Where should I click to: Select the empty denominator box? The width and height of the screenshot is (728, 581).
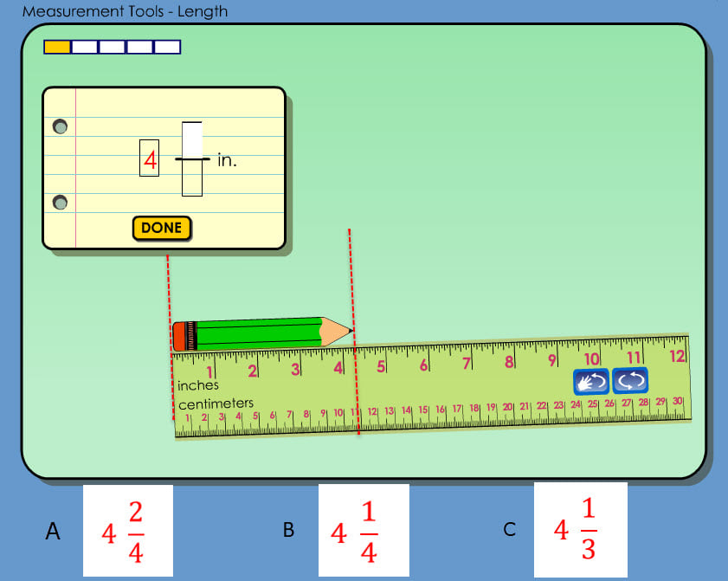coord(192,178)
